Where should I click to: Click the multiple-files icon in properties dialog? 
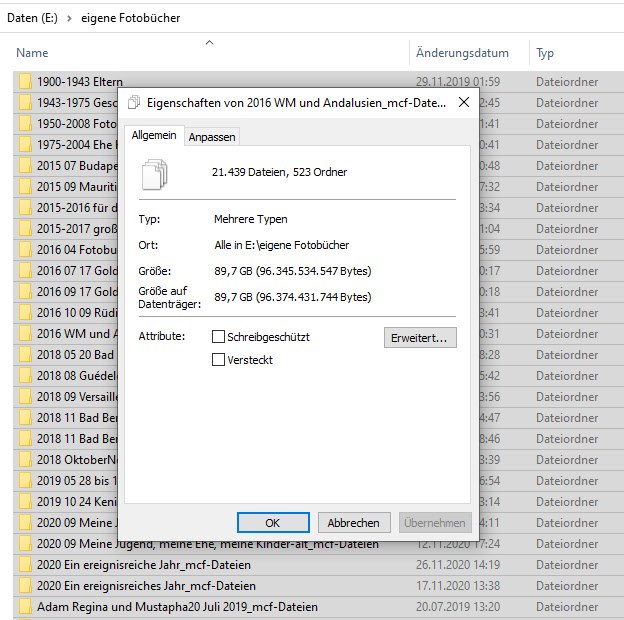point(155,174)
